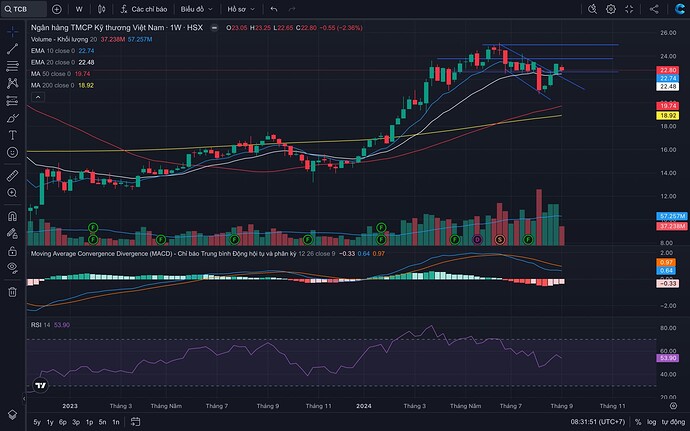Toggle the percent % price scale

click(638, 422)
